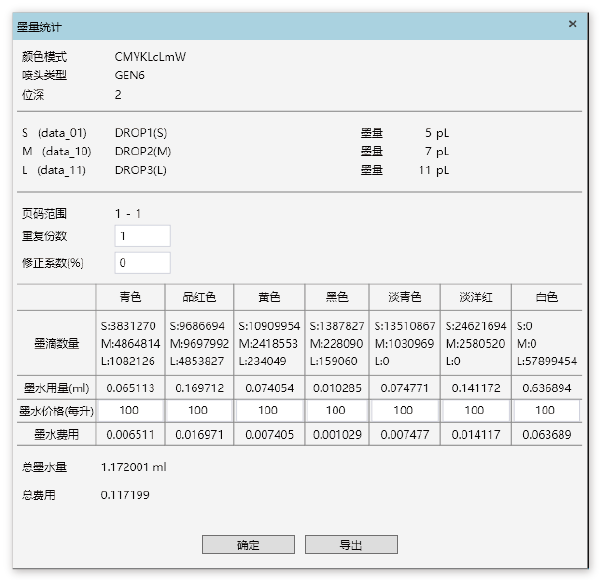
Task: Edit the 白色 ink price field
Action: pyautogui.click(x=545, y=411)
